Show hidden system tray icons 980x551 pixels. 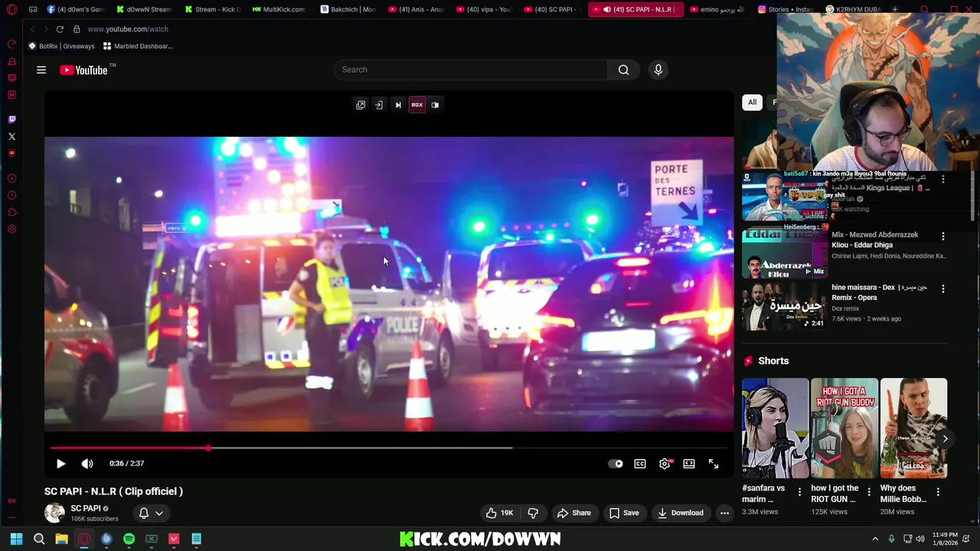tap(875, 539)
